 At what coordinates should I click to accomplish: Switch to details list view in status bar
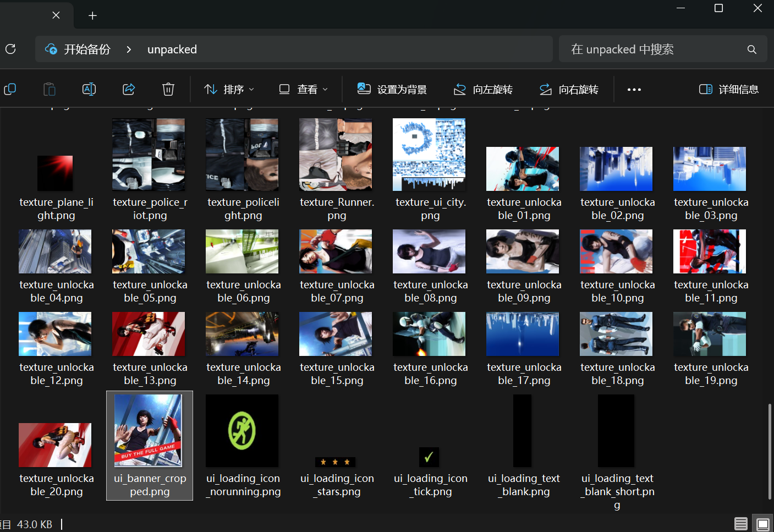[x=741, y=524]
